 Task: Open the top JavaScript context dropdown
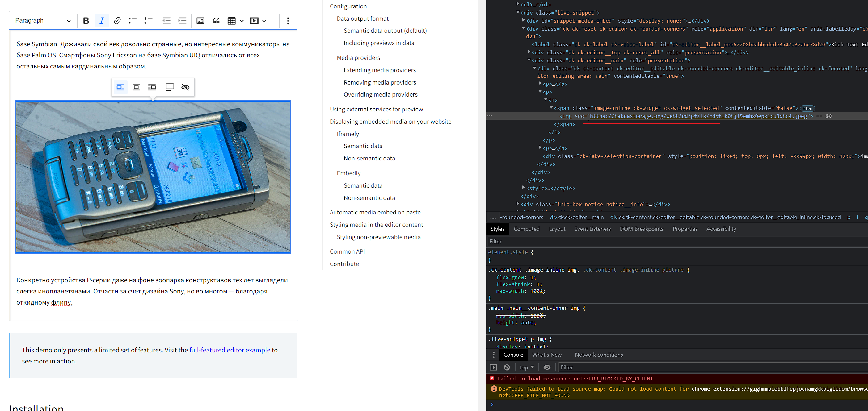click(526, 367)
